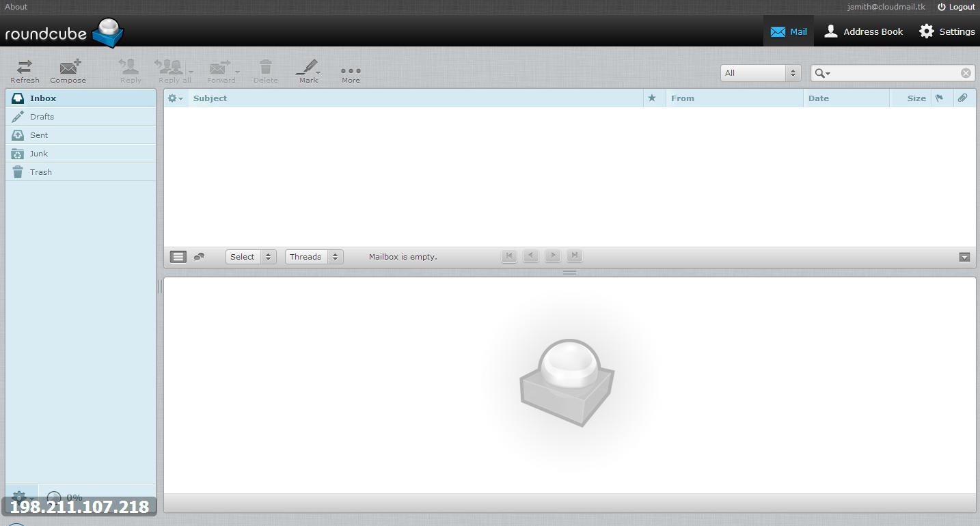Open the Drafts folder

[42, 117]
